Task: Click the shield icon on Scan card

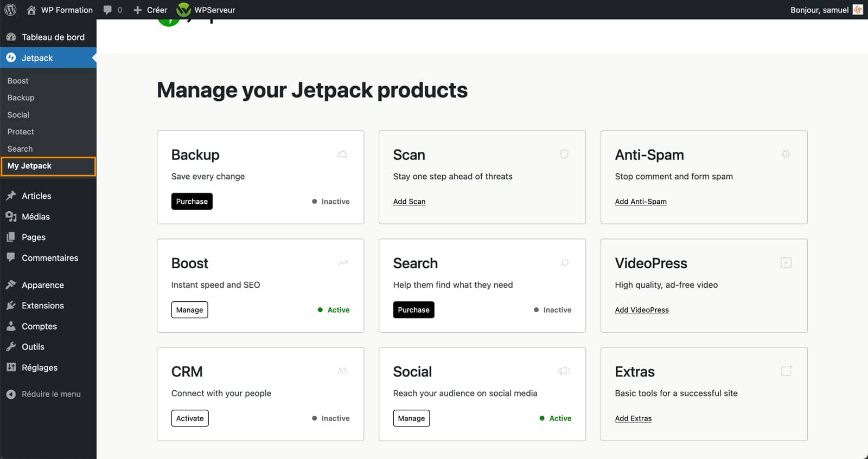Action: coord(564,154)
